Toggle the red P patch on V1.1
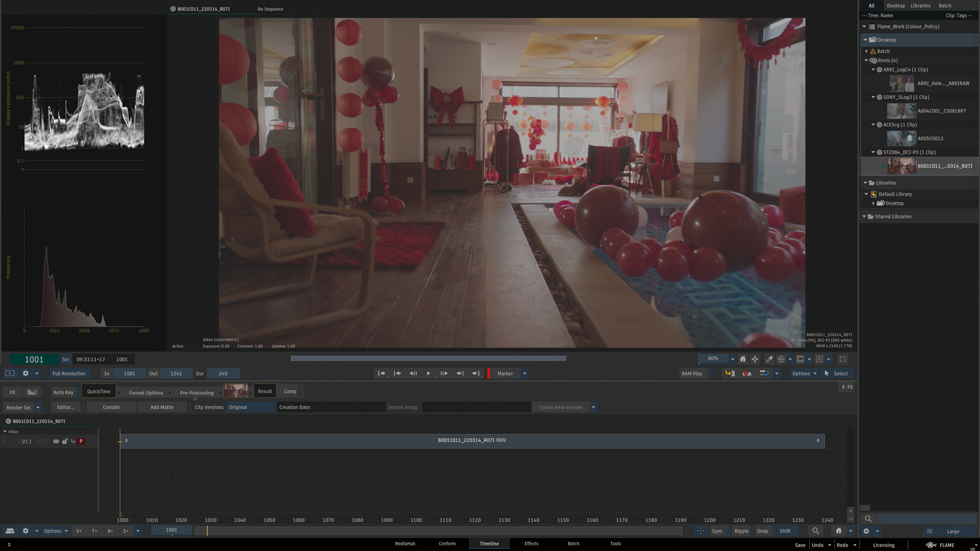 point(81,441)
